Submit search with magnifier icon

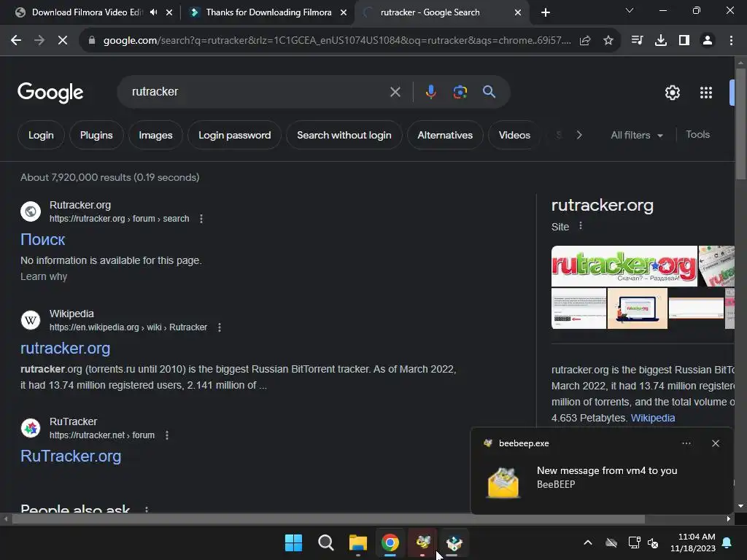click(x=489, y=92)
